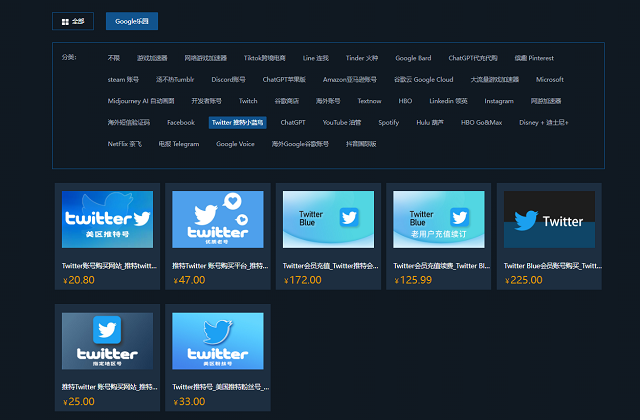640x420 pixels.
Task: Open the Twitter thumbnail priced ¥33.00
Action: click(218, 341)
